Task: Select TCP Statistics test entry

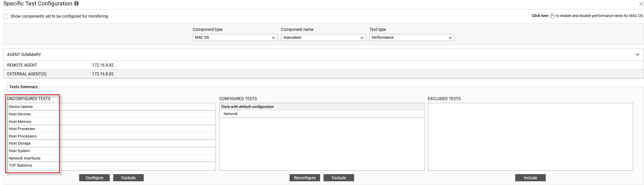Action: tap(111, 165)
